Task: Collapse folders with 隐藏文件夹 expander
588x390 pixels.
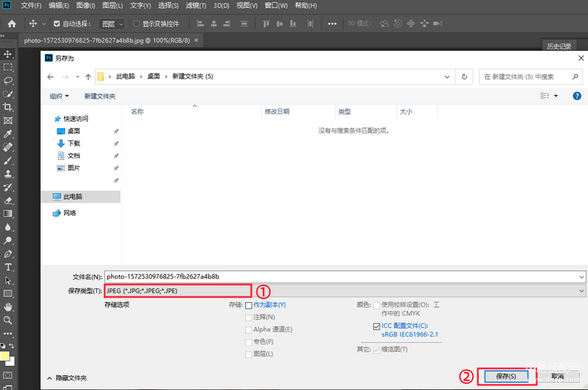Action: click(x=67, y=378)
